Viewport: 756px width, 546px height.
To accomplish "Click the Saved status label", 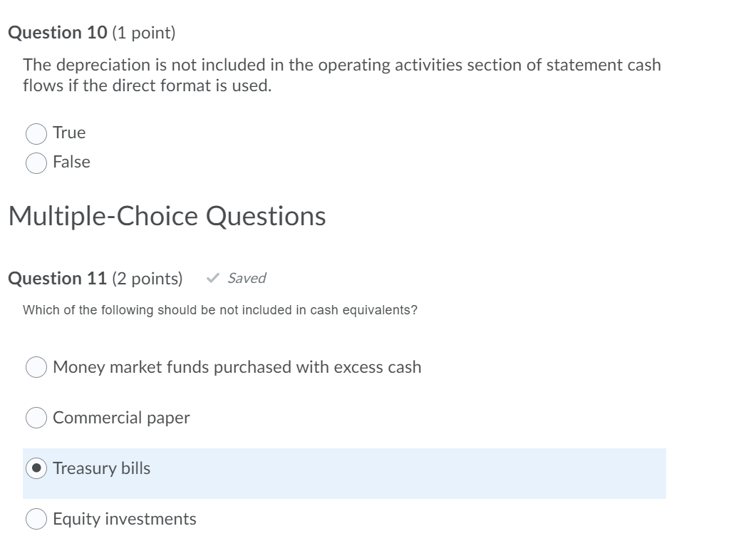I will coord(246,278).
